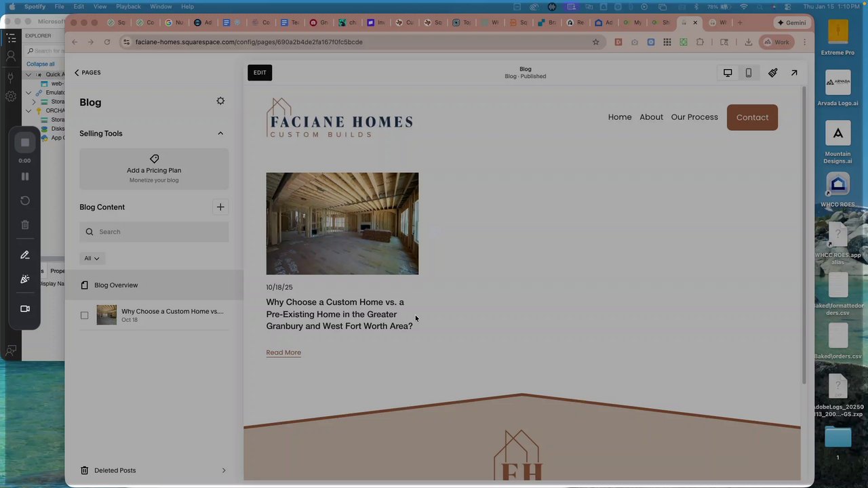The image size is (868, 488).
Task: Click Wi-Fi icon in macOS menu bar
Action: click(x=744, y=6)
